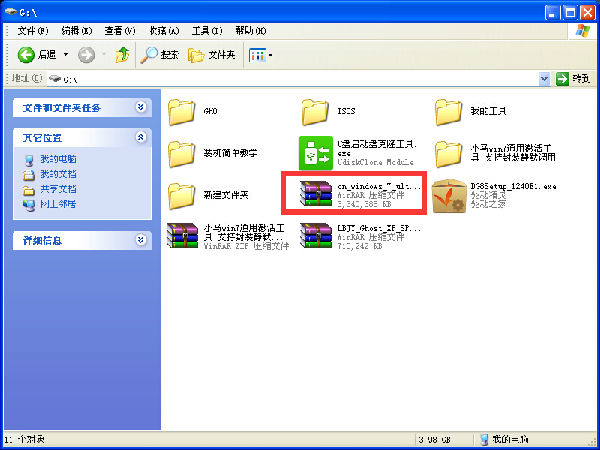
Task: Select the ISOS folder
Action: pyautogui.click(x=316, y=110)
